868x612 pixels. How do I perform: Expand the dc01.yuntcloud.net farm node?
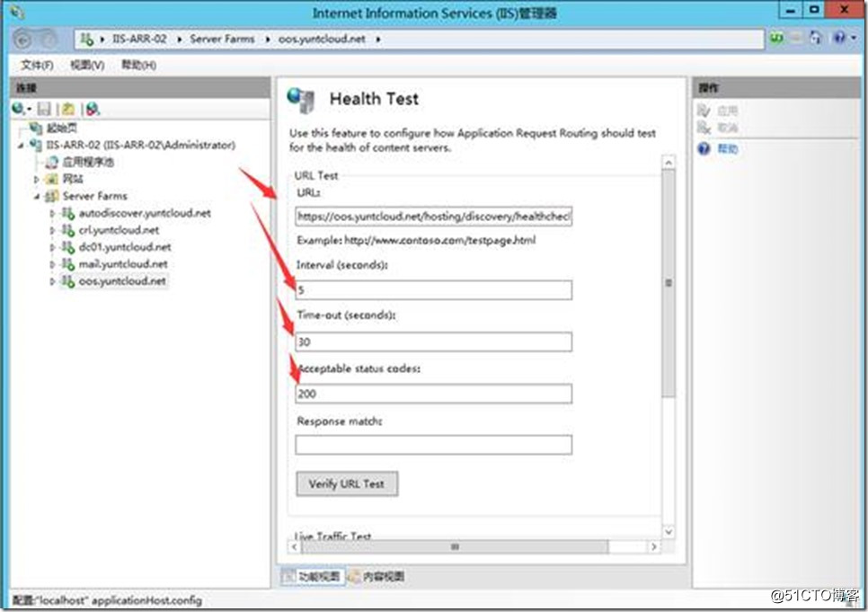[52, 247]
